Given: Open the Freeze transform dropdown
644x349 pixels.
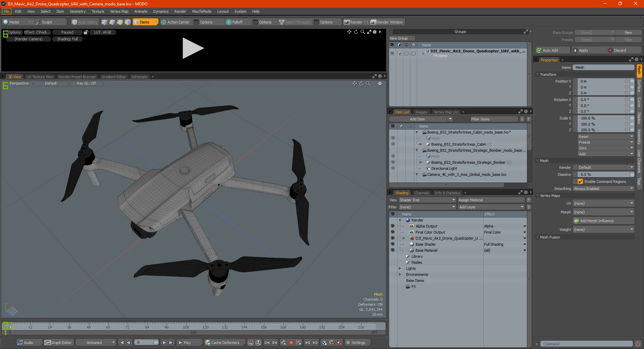Looking at the screenshot, I should [606, 142].
